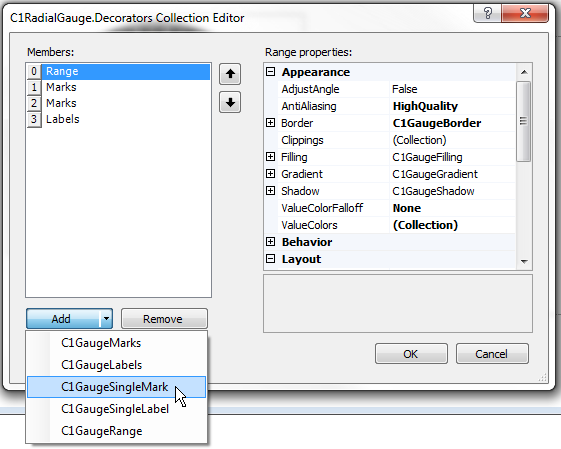Open the Add button dropdown arrow

(106, 318)
